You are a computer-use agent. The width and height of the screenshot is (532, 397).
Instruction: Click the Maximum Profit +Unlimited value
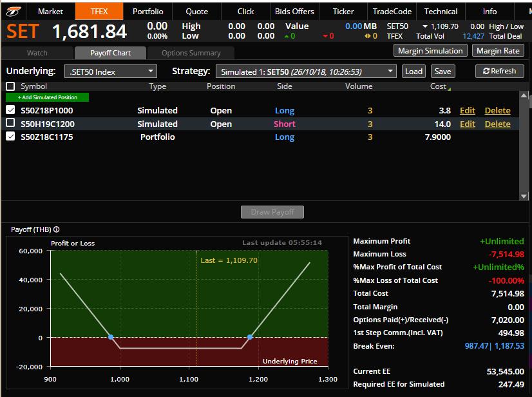click(x=502, y=241)
